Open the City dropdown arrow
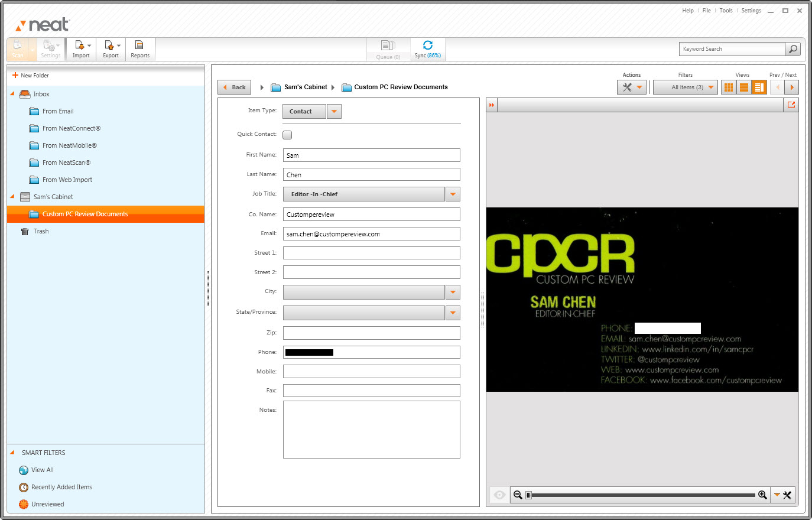Viewport: 812px width, 520px height. (x=453, y=292)
